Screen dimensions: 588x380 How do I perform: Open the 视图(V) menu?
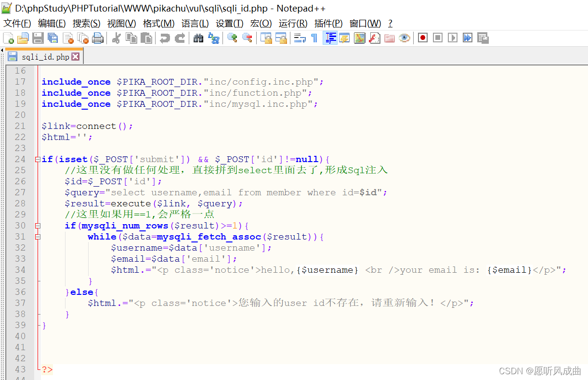click(122, 24)
